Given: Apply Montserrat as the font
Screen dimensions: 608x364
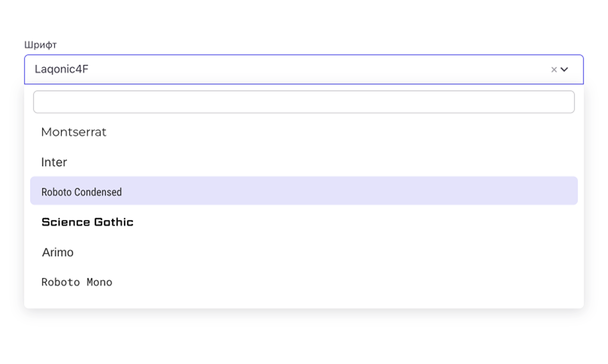Looking at the screenshot, I should pos(74,132).
